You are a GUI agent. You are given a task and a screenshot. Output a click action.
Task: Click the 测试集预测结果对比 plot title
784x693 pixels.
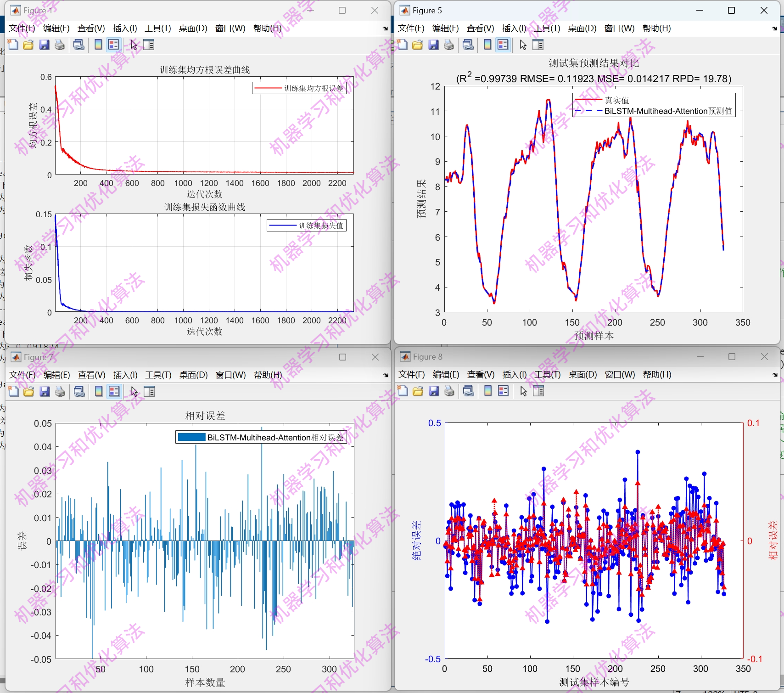point(594,63)
